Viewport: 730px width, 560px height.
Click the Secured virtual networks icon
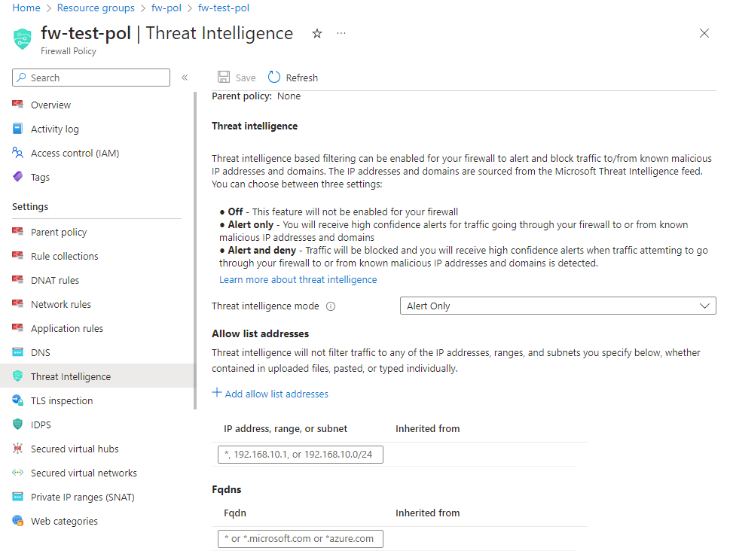click(17, 473)
